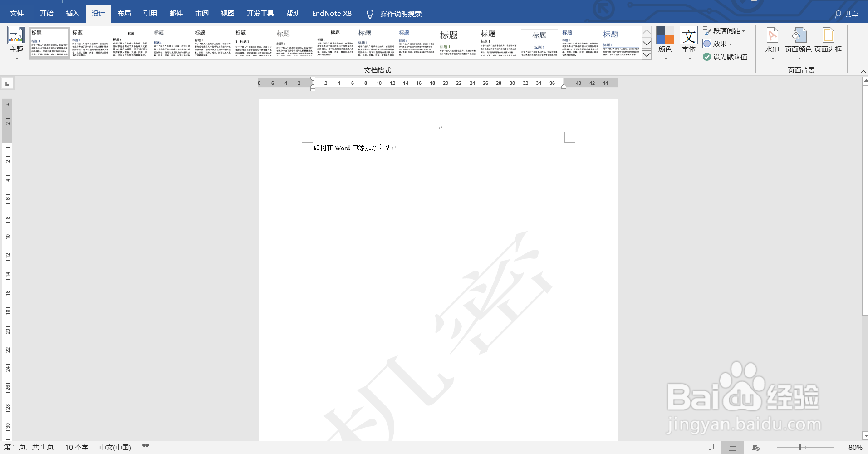
Task: Click 设为默认值 (Set as Default)
Action: coord(725,57)
